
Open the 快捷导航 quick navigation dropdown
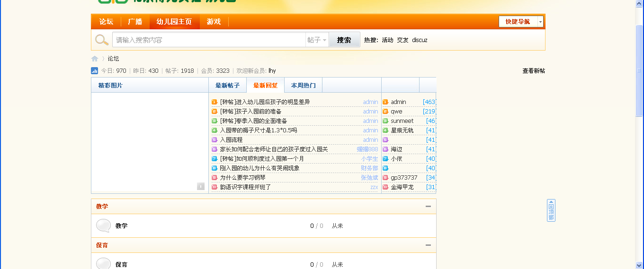tap(521, 22)
